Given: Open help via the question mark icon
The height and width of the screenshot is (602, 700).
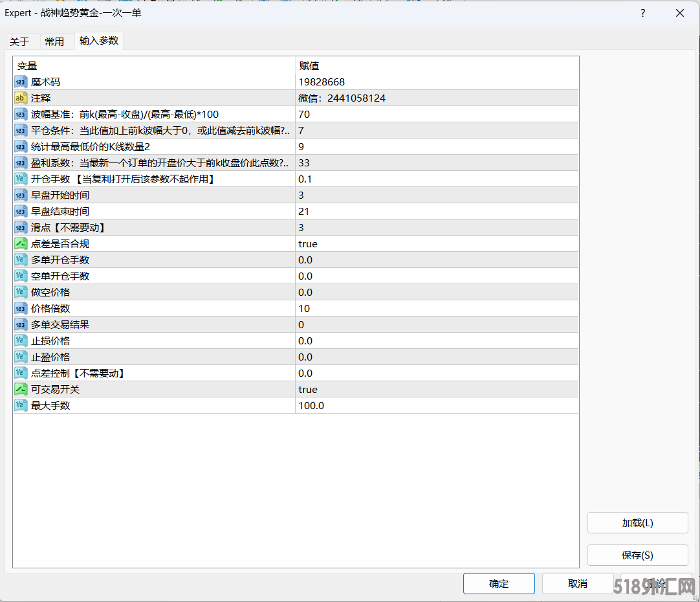Looking at the screenshot, I should [x=642, y=13].
